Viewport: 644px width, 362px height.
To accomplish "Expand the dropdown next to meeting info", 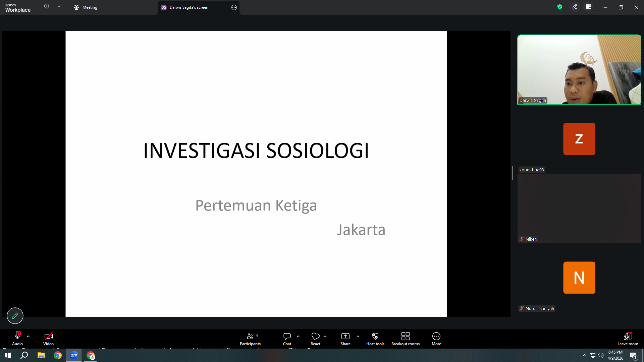I will [59, 6].
